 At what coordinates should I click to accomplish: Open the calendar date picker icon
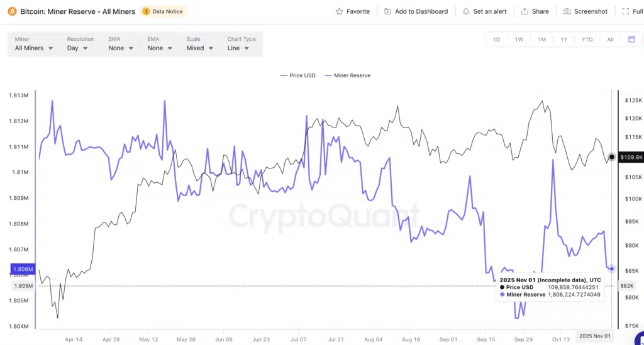point(632,39)
